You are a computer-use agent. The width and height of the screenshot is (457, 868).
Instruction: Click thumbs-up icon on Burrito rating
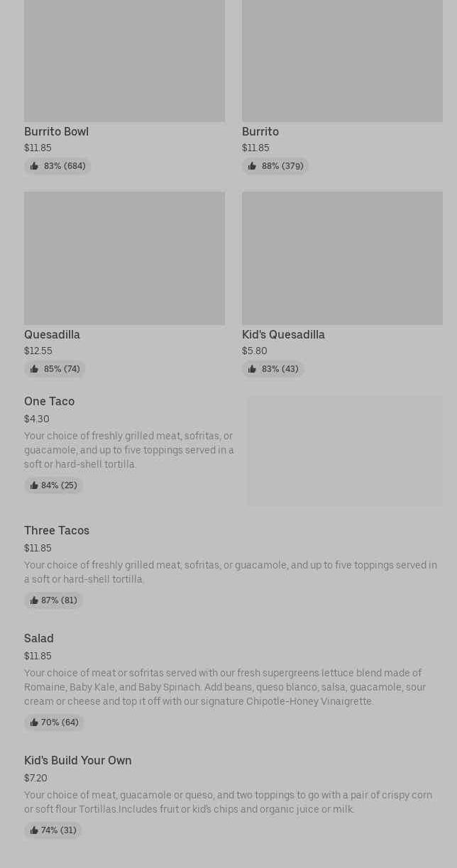(252, 166)
